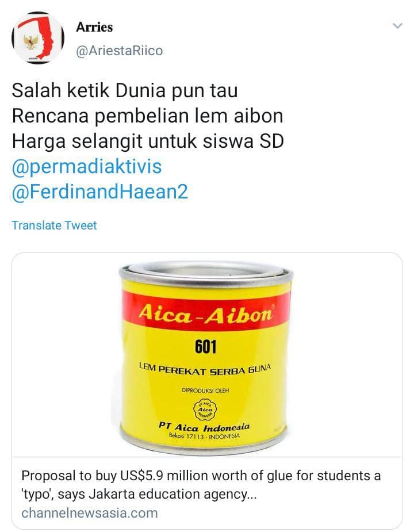The image size is (414, 532).
Task: Visit the channelnewsasia.com source link
Action: pos(90,513)
